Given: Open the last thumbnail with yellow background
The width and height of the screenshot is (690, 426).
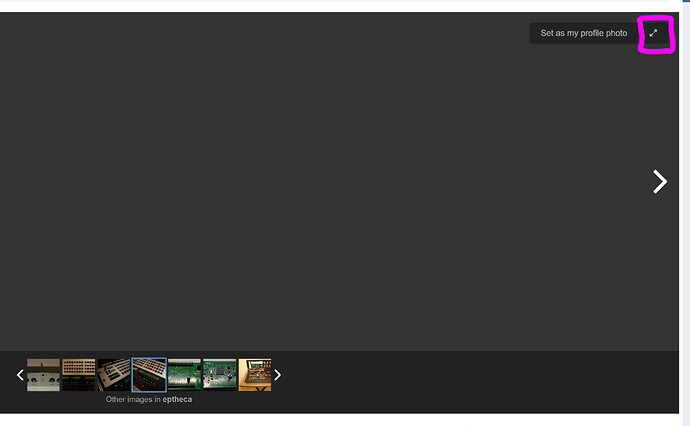Looking at the screenshot, I should pos(255,375).
